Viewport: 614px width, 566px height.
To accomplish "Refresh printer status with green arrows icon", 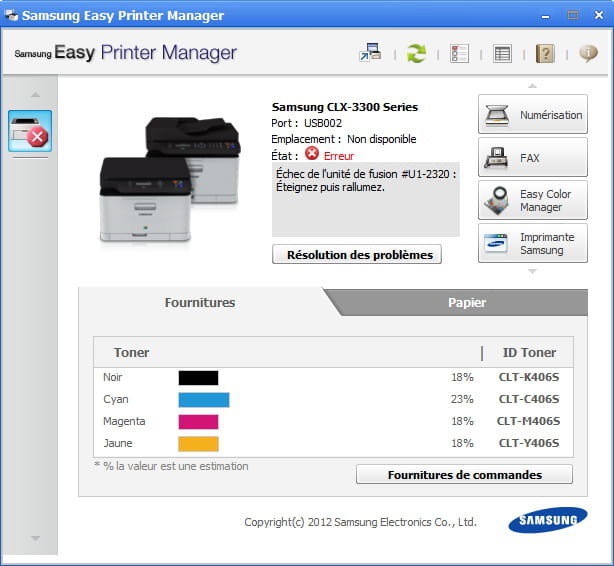I will 416,53.
